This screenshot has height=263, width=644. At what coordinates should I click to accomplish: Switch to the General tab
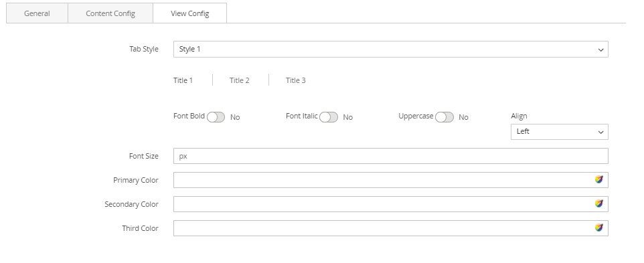pos(37,13)
